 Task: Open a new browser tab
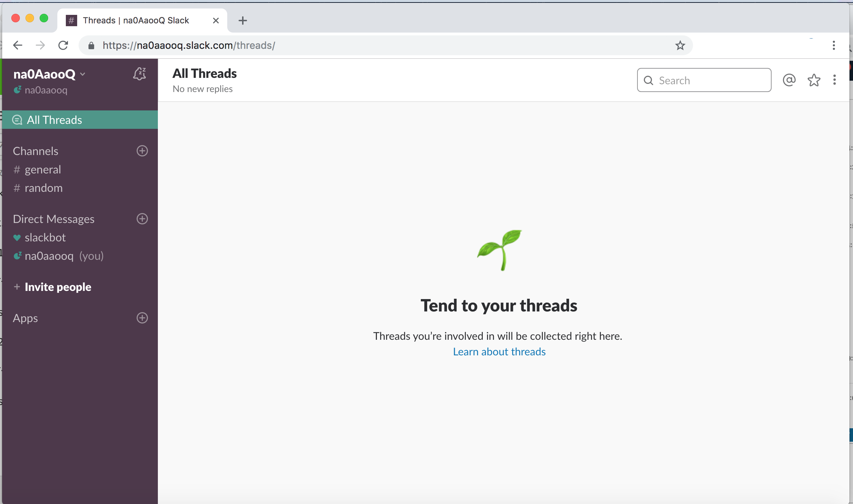(243, 21)
